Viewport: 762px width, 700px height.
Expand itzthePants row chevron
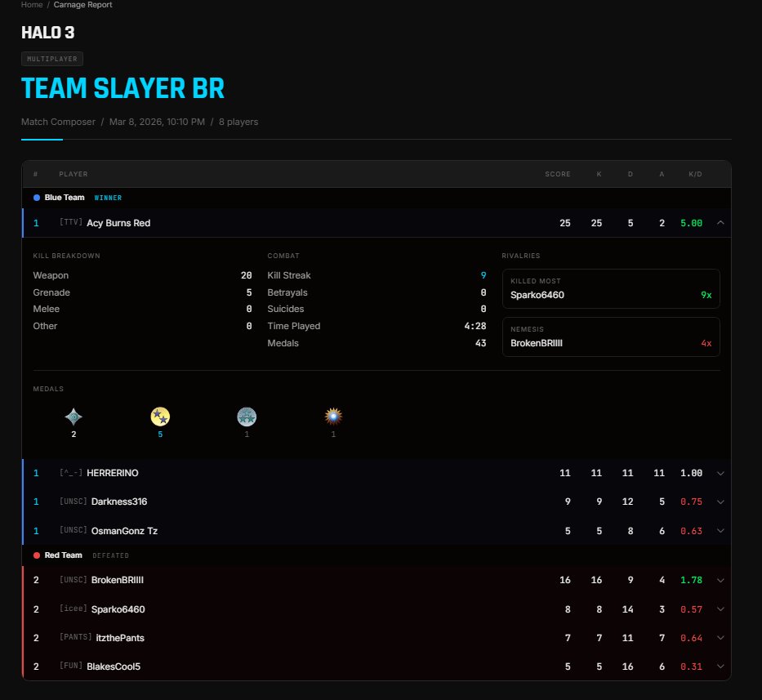720,638
